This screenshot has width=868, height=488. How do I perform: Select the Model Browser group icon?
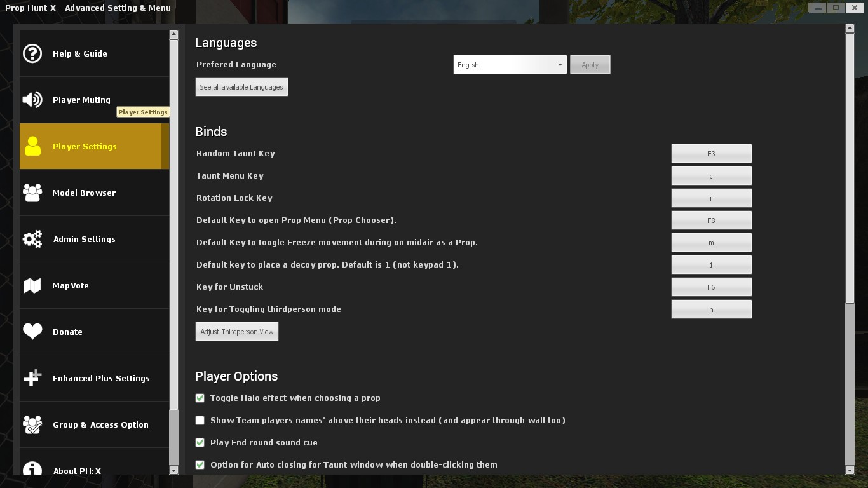click(32, 193)
